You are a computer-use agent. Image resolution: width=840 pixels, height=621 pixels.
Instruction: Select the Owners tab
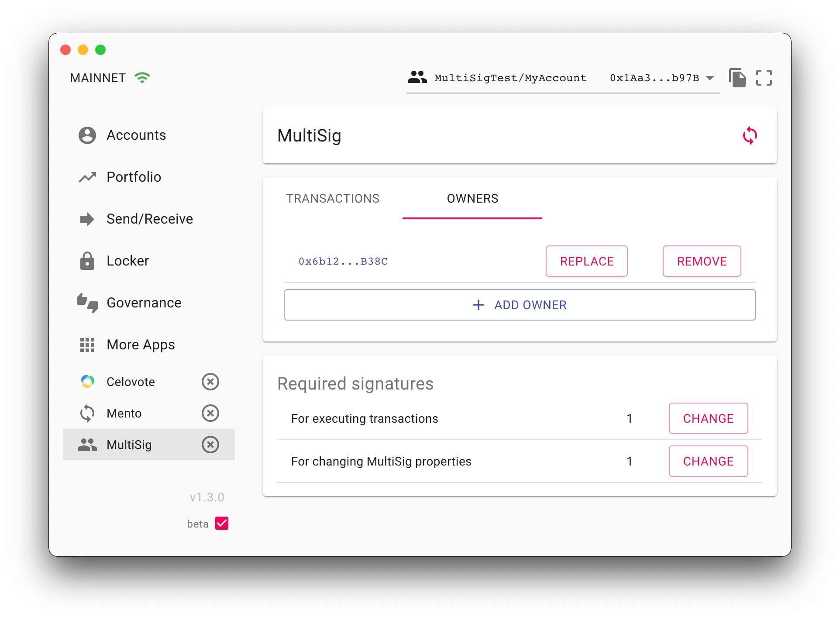(472, 199)
